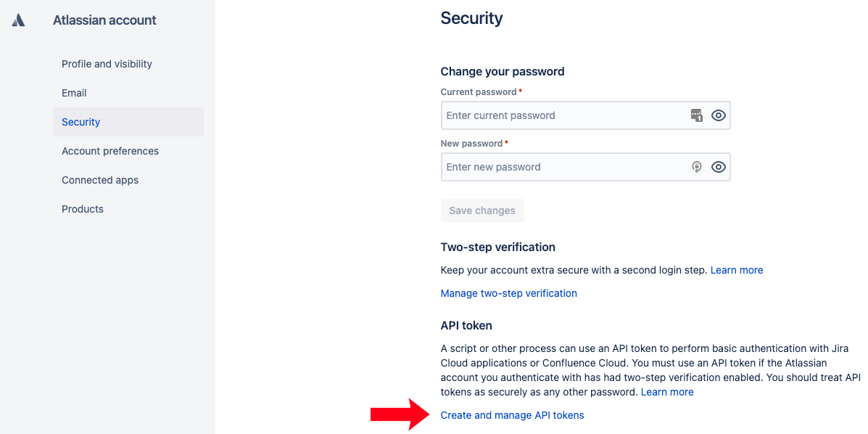Click the Atlassian logo icon
Viewport: 868px width, 434px height.
point(19,20)
